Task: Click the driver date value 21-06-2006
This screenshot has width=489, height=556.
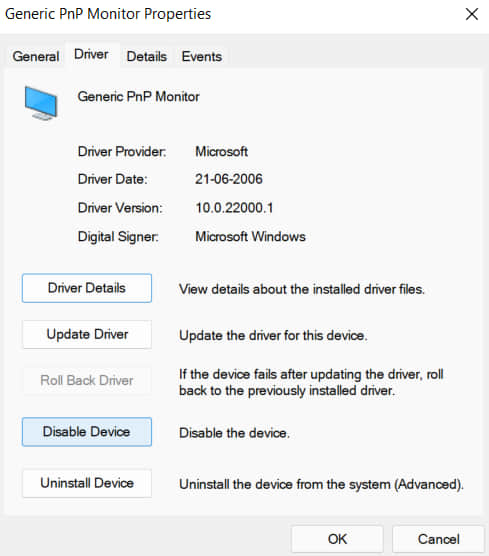Action: coord(229,179)
